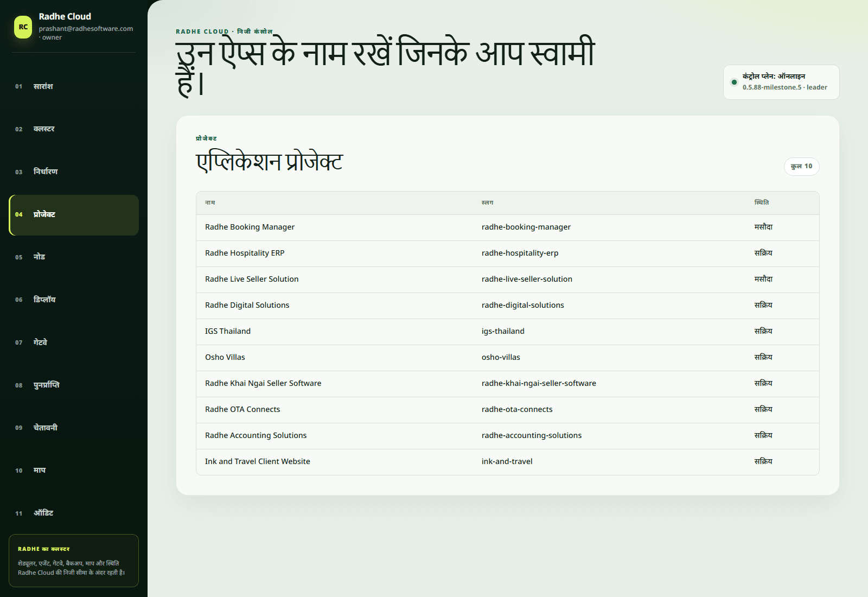Navigate to डिप्लॉय section

74,300
